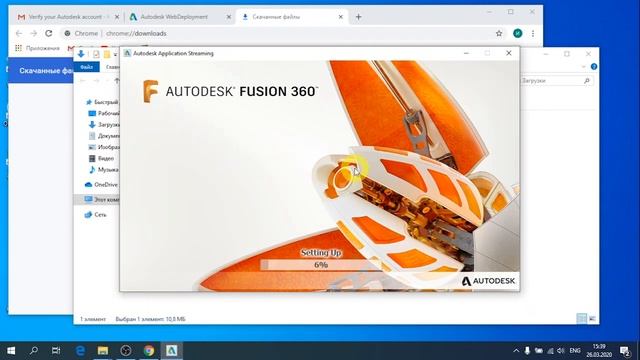640x360 pixels.
Task: Click the Fusion 360 F logo
Action: click(x=150, y=91)
